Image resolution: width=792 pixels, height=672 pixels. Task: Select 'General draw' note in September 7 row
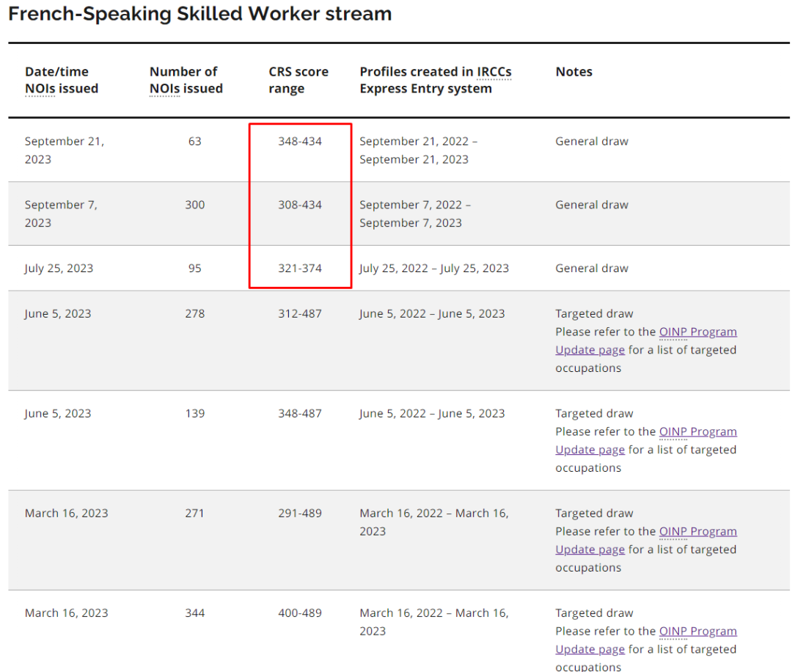click(592, 205)
